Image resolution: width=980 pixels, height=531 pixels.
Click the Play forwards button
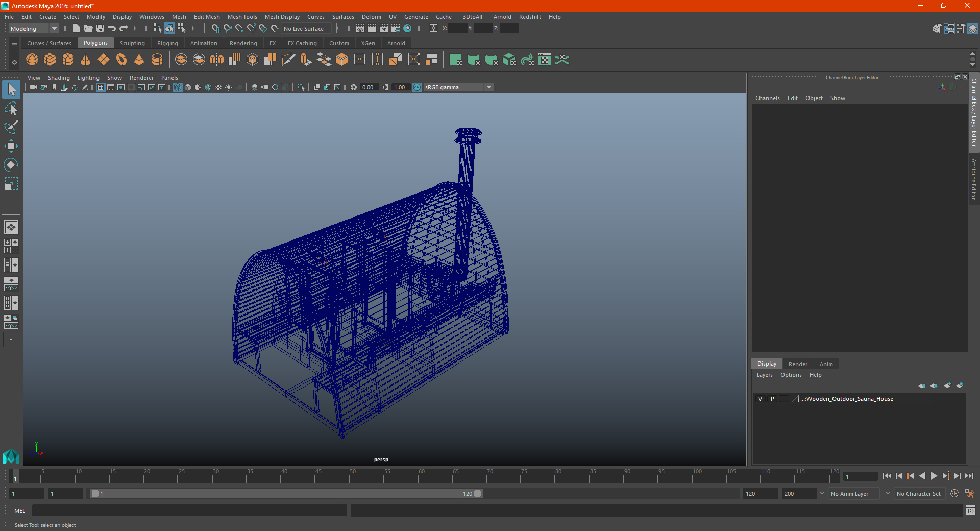[934, 476]
